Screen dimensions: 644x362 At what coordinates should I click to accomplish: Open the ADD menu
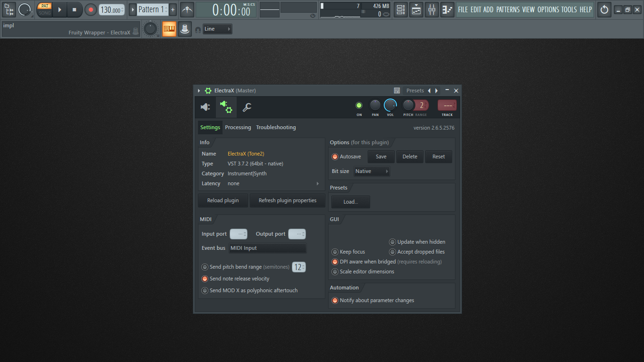(x=488, y=9)
